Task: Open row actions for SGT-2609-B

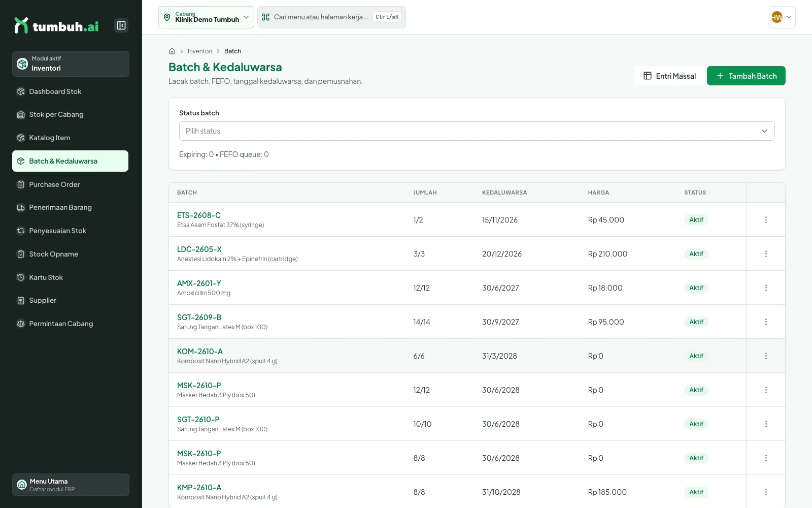Action: click(766, 322)
